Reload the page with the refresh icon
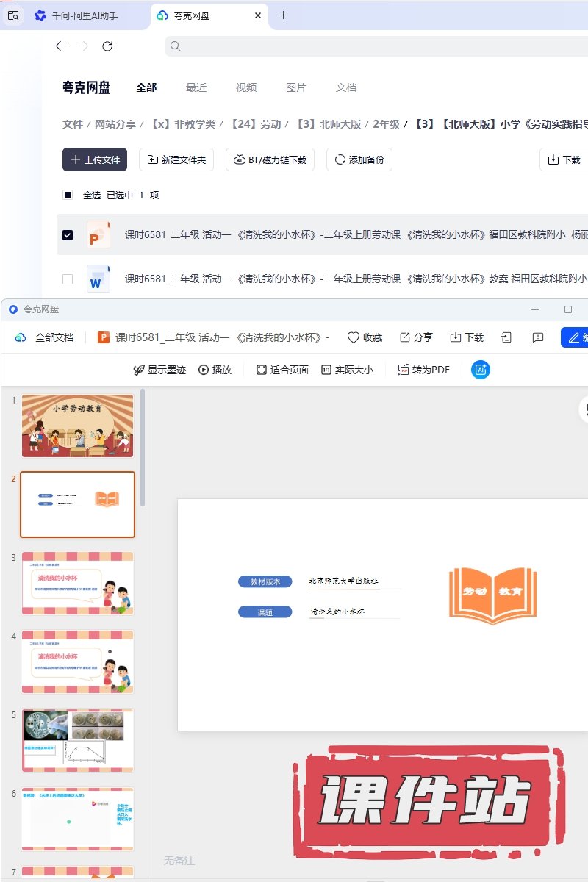Screen dimensions: 588x882 [107, 46]
